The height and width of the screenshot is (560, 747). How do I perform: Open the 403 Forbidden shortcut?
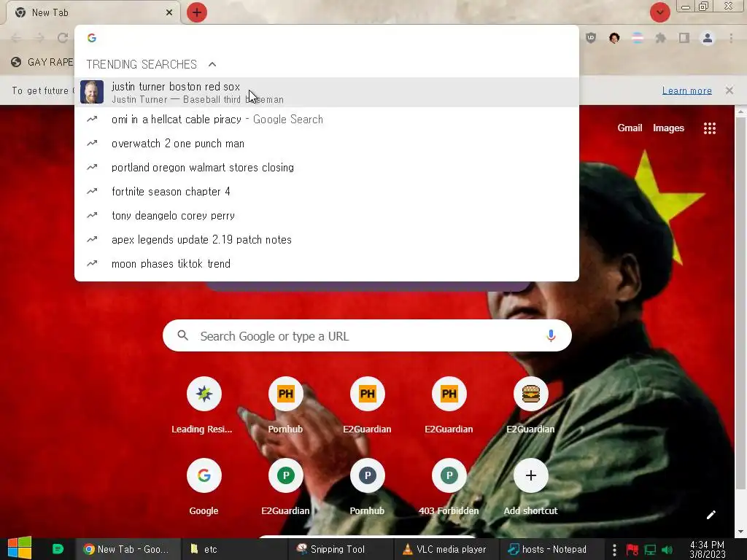pos(449,487)
